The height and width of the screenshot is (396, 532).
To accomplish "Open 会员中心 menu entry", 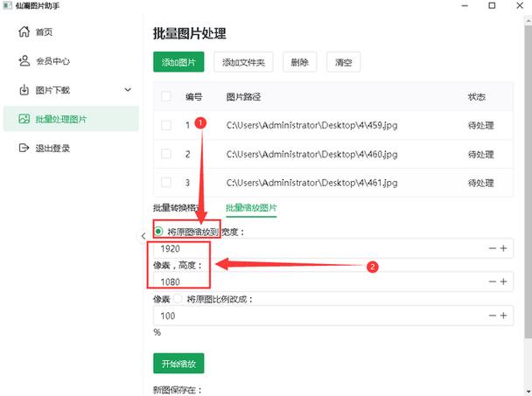I will [71, 61].
